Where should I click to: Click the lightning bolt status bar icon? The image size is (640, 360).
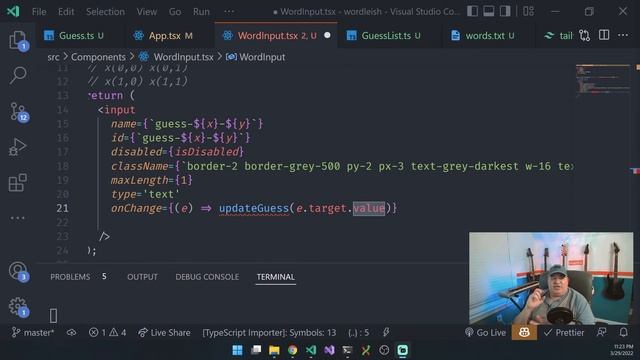386,333
